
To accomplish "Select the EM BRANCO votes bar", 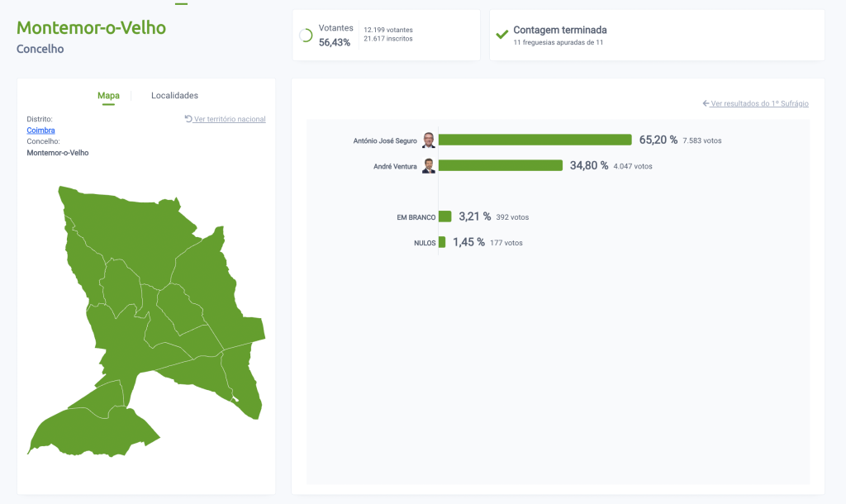I will pyautogui.click(x=445, y=216).
